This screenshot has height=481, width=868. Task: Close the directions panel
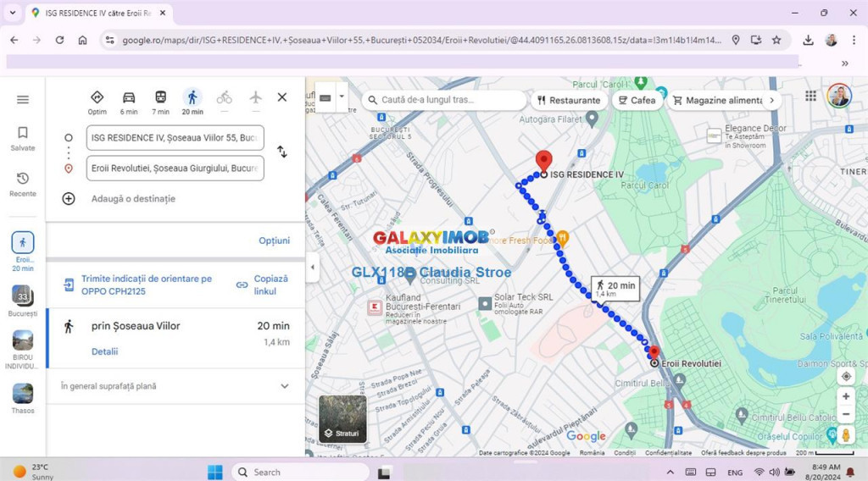point(282,97)
